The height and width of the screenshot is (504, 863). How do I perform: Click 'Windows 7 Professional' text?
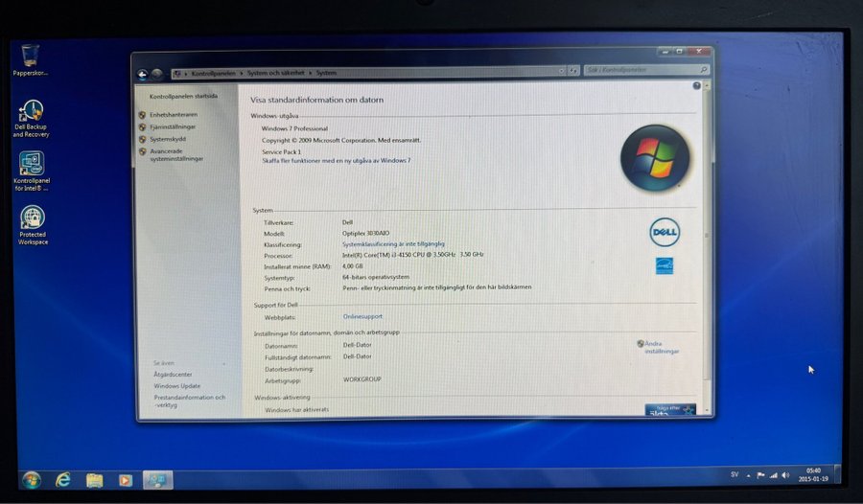pyautogui.click(x=294, y=128)
